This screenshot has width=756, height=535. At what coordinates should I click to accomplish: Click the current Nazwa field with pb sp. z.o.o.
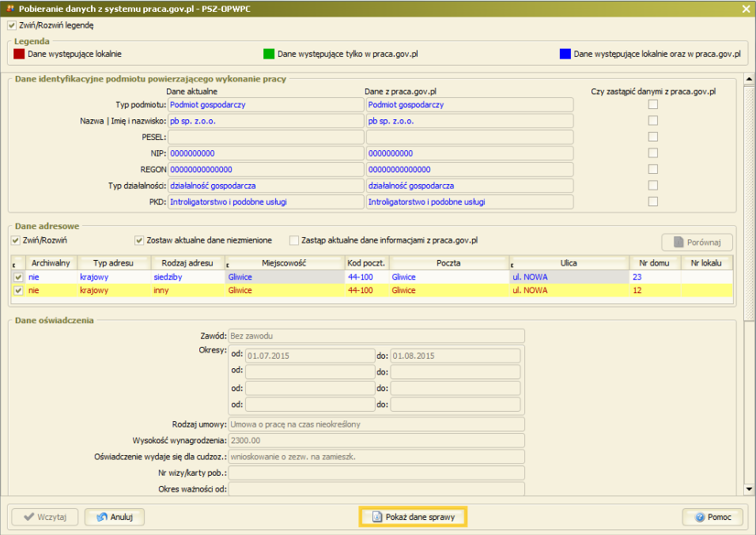pos(266,121)
